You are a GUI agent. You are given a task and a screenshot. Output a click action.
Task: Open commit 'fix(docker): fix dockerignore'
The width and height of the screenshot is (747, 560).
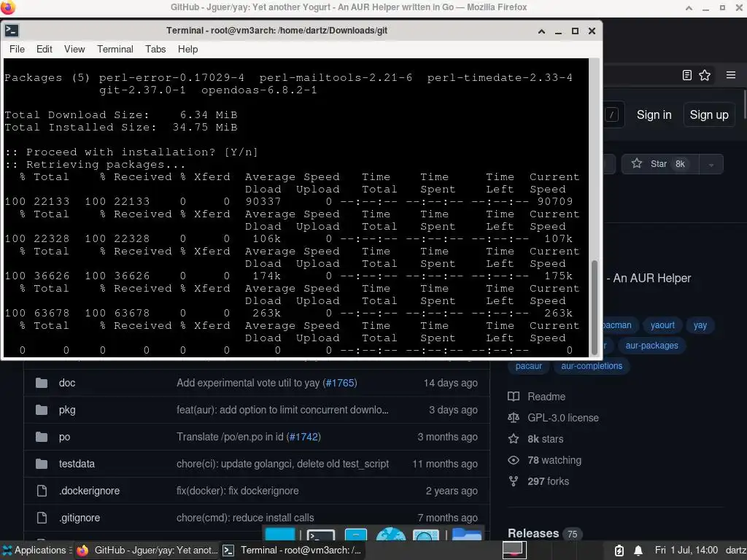(x=238, y=491)
